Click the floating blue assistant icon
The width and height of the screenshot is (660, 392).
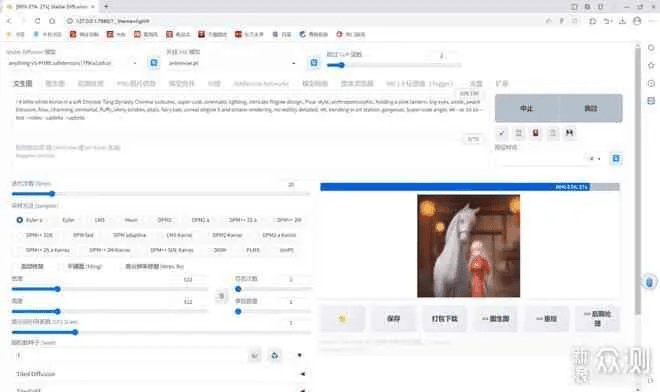click(649, 282)
